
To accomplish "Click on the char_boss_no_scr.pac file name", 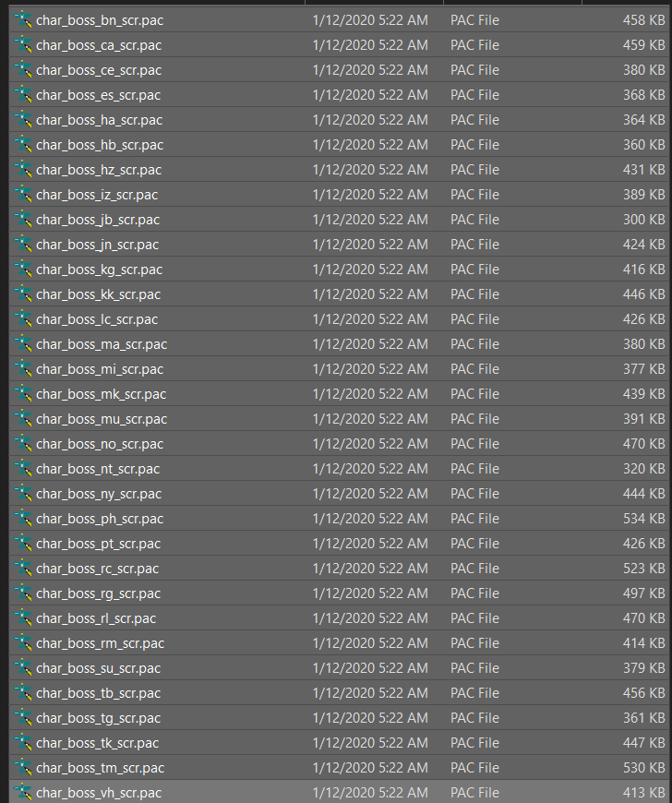I will click(x=100, y=443).
